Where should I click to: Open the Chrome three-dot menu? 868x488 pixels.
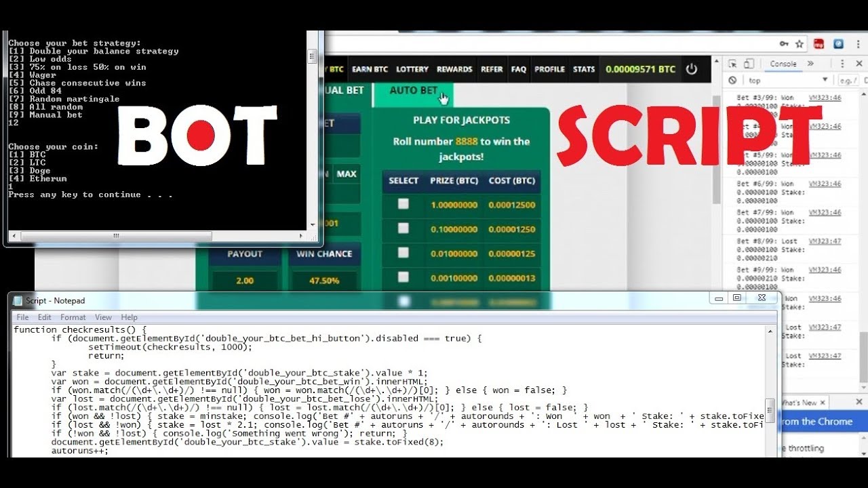(856, 44)
